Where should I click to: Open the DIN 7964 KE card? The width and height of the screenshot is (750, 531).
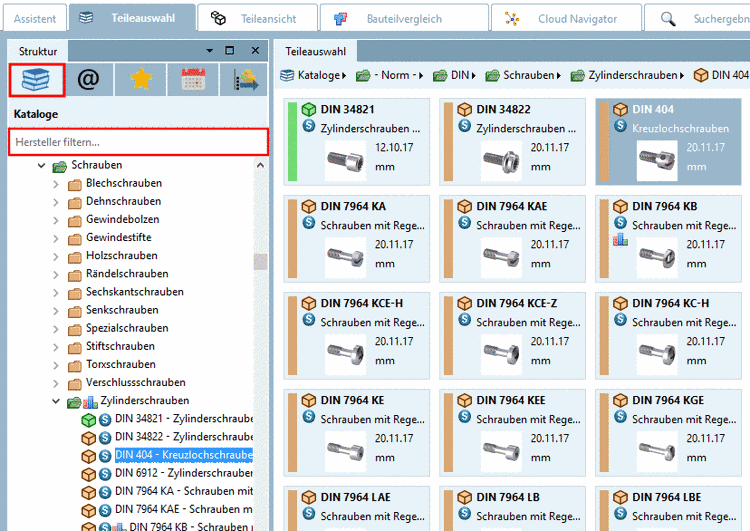(x=357, y=433)
